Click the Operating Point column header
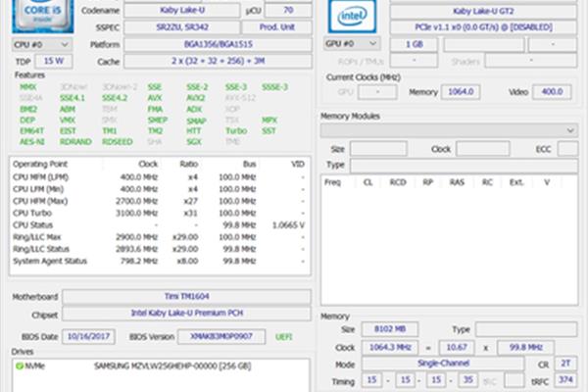This screenshot has width=588, height=392. (x=40, y=165)
